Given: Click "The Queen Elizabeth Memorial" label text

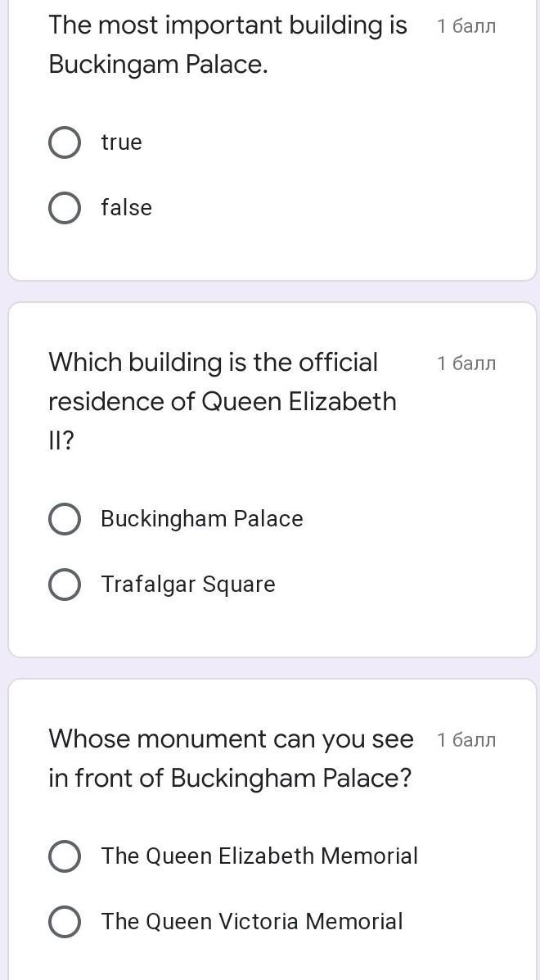Looking at the screenshot, I should click(x=259, y=856).
